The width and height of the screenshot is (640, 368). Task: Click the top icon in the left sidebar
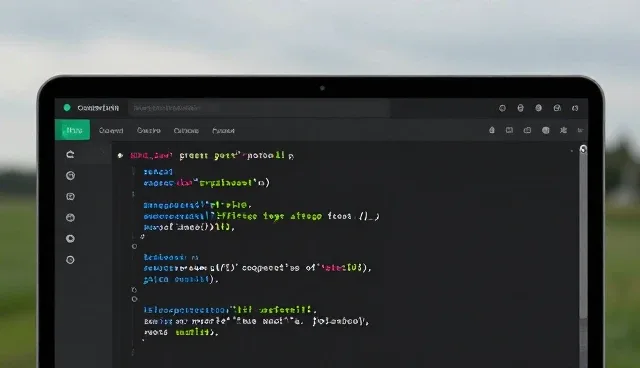pos(70,155)
